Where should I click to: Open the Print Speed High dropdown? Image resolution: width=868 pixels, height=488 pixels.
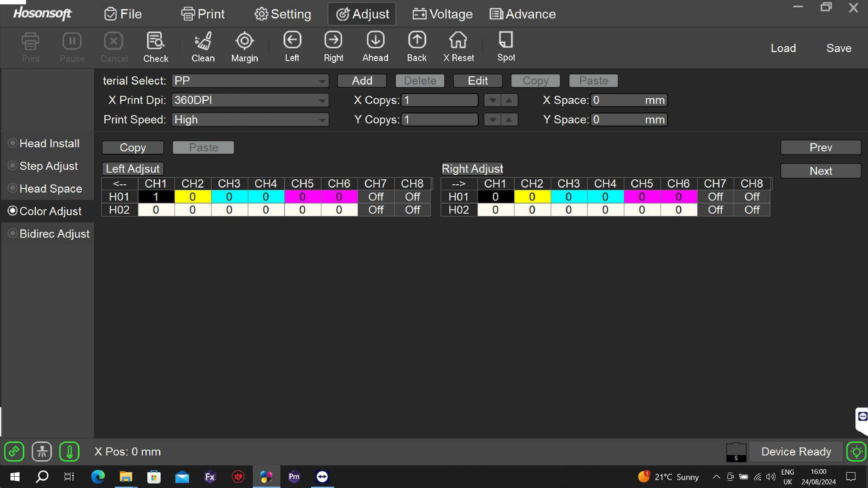coord(250,120)
